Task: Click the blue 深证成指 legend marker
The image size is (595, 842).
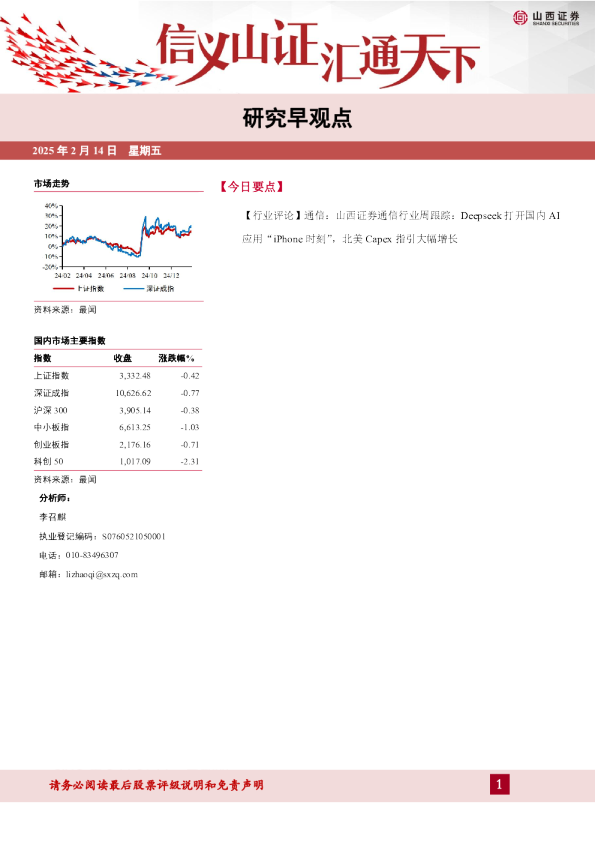Action: click(134, 289)
